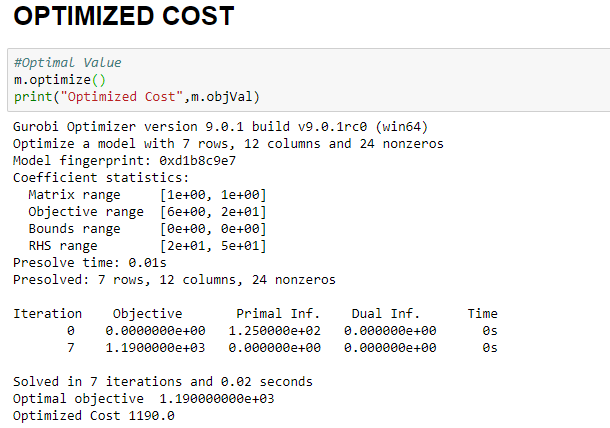Click the 'Primal Inf.' column header

coord(278,314)
